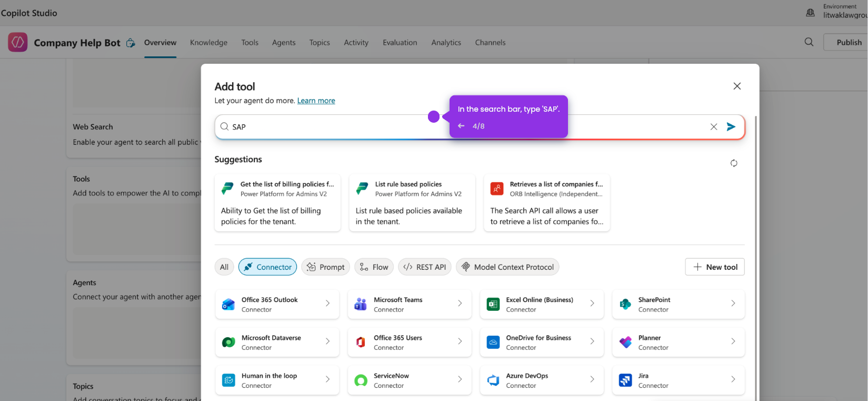Open the Agents tab
Viewport: 868px width, 401px height.
284,43
